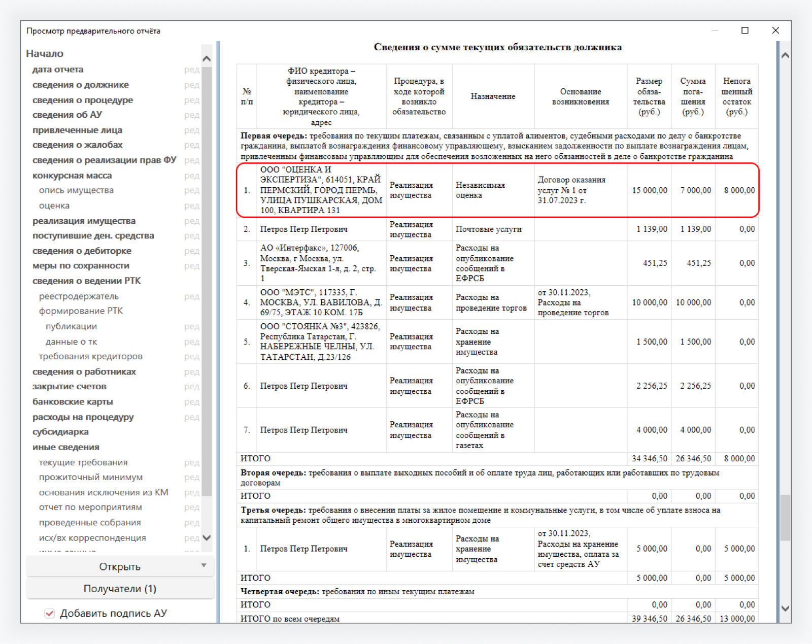The width and height of the screenshot is (812, 644).
Task: Go to 'сведения о процедуре' item
Action: (83, 100)
